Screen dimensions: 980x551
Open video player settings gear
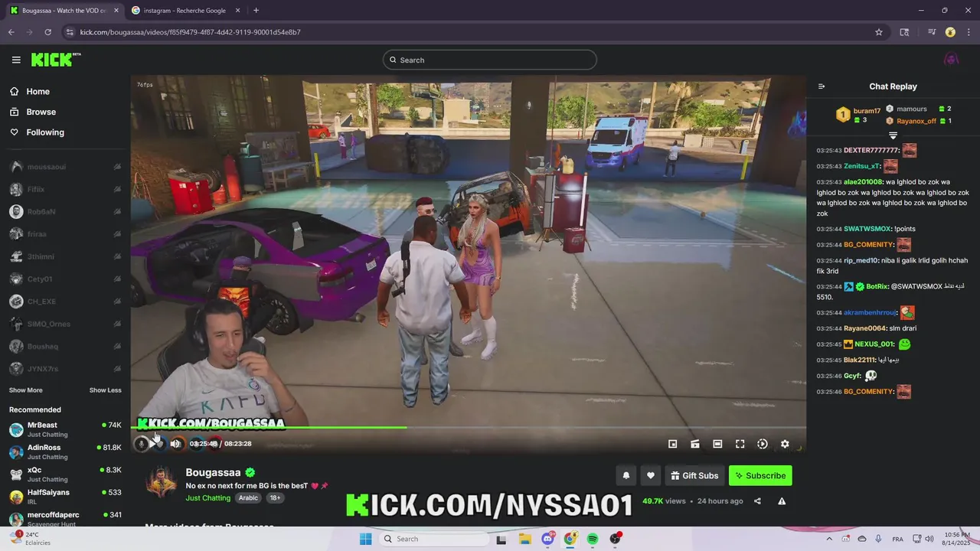[x=785, y=444]
